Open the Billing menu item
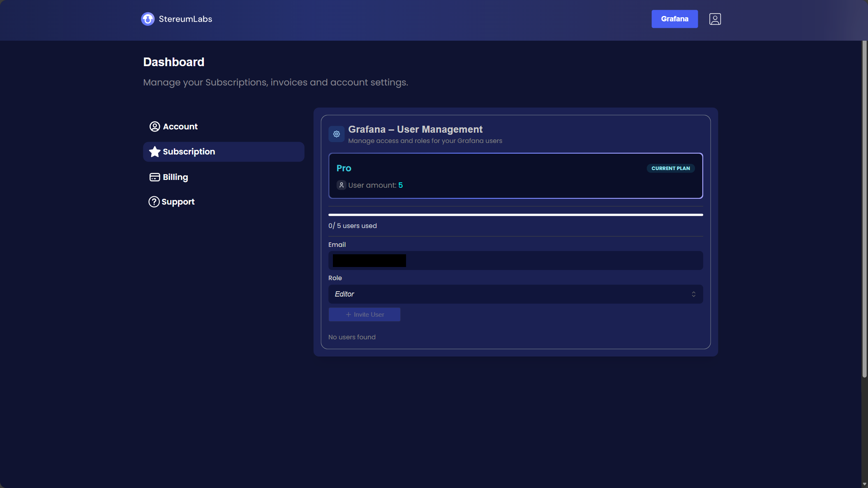The image size is (868, 488). (224, 177)
